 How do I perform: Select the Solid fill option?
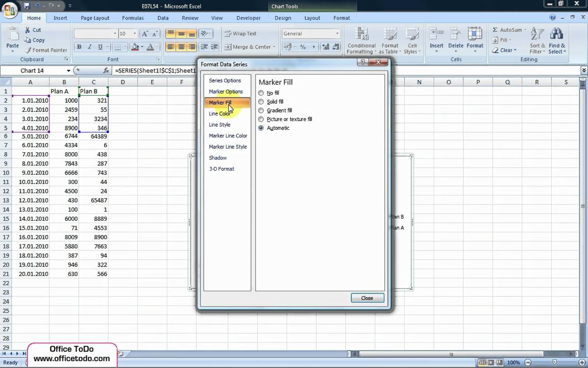pos(261,101)
